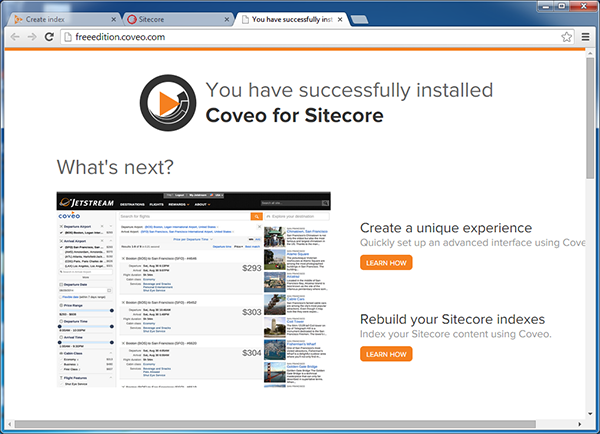600x434 pixels.
Task: Click the vertical scrollbar thumb
Action: [590, 118]
